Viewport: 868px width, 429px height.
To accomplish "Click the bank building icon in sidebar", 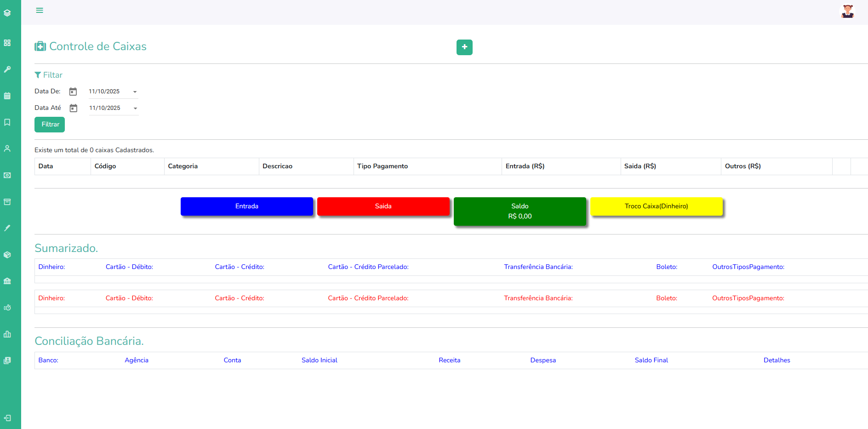I will tap(7, 281).
